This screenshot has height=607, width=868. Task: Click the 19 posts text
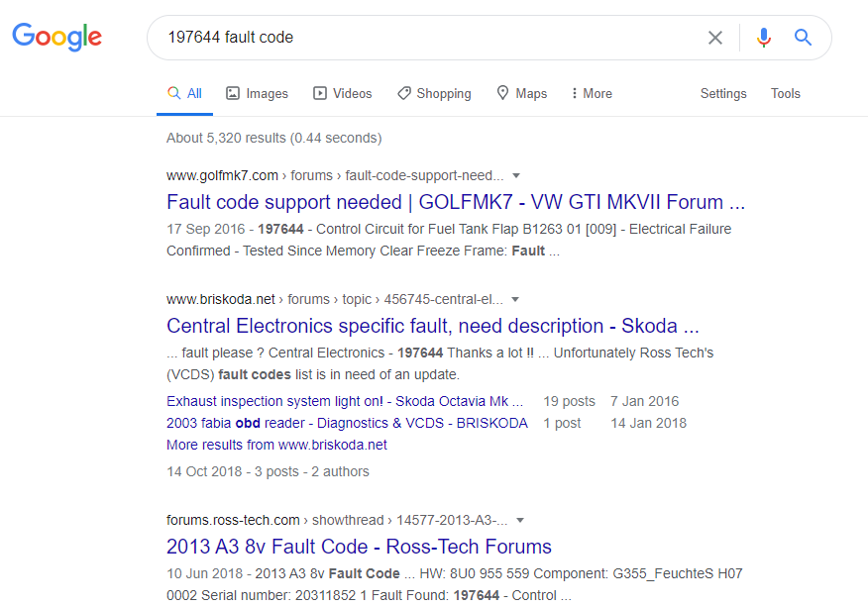pyautogui.click(x=569, y=401)
